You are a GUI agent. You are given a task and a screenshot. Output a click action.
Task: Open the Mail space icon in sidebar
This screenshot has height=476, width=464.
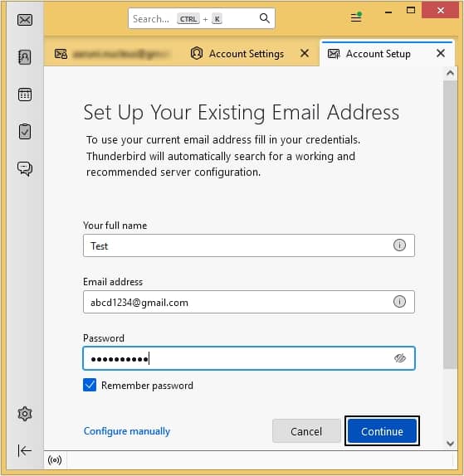[25, 20]
